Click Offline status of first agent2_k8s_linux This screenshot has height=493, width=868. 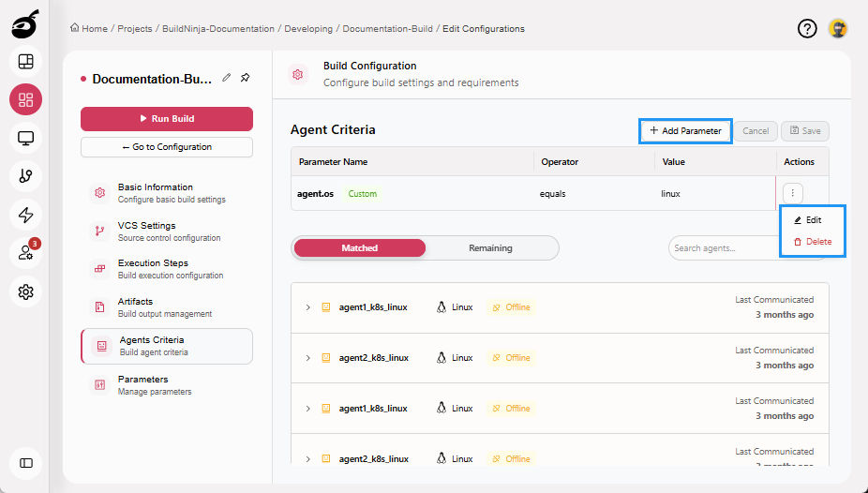[x=511, y=358]
